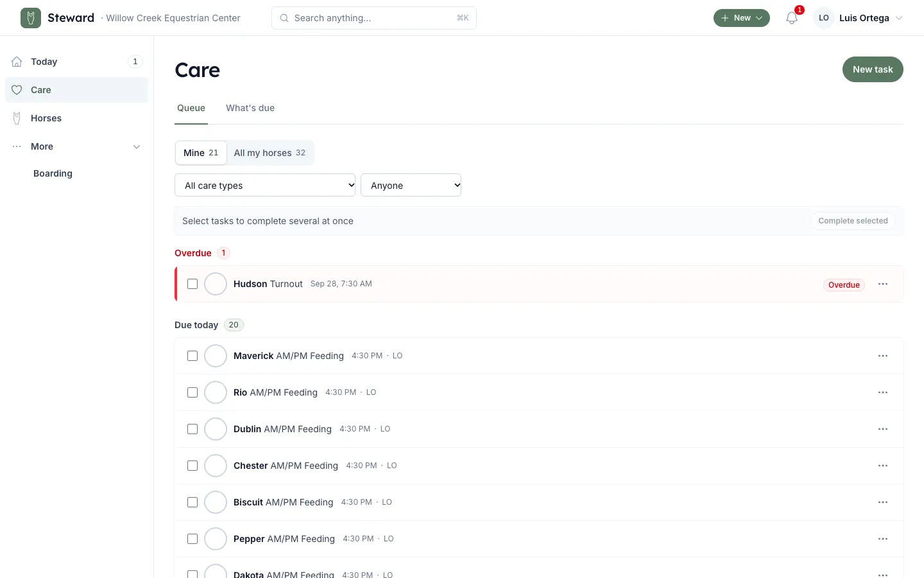Click the Today home icon in sidebar
Image resolution: width=924 pixels, height=578 pixels.
17,62
